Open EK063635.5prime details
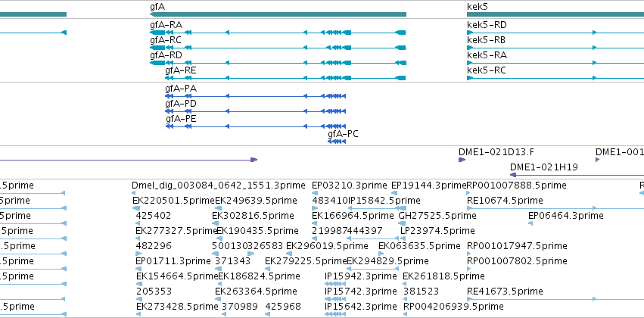Viewport: 644px width, 318px height. 419,246
